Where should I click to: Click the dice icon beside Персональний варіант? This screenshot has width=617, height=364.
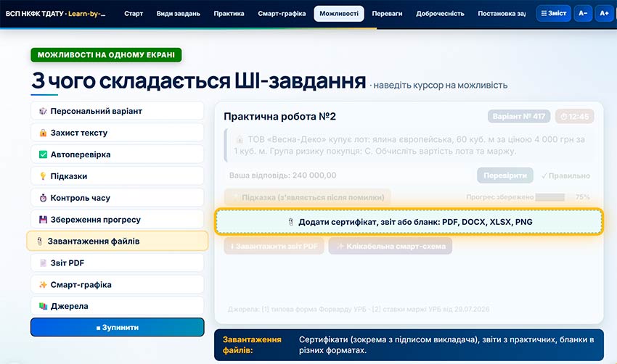[x=43, y=111]
